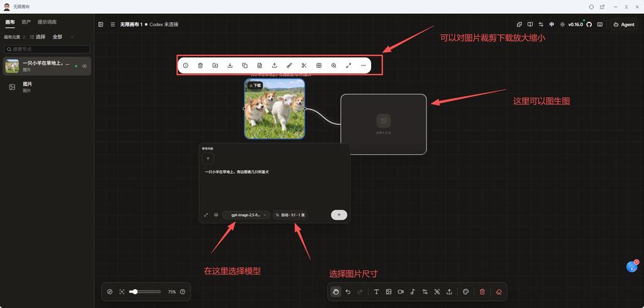Switch to the 资产 tab
644x308 pixels.
(26, 22)
